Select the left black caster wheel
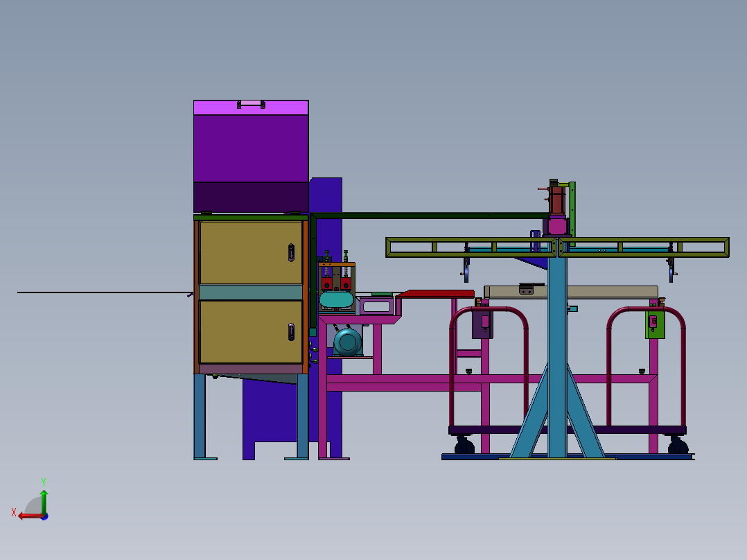The height and width of the screenshot is (560, 747). pyautogui.click(x=464, y=446)
